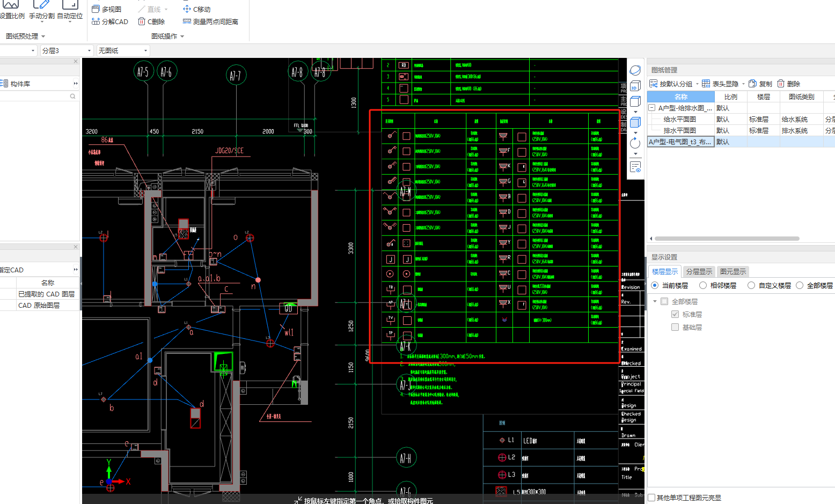Select the 自定义楼层 radio button

(751, 285)
